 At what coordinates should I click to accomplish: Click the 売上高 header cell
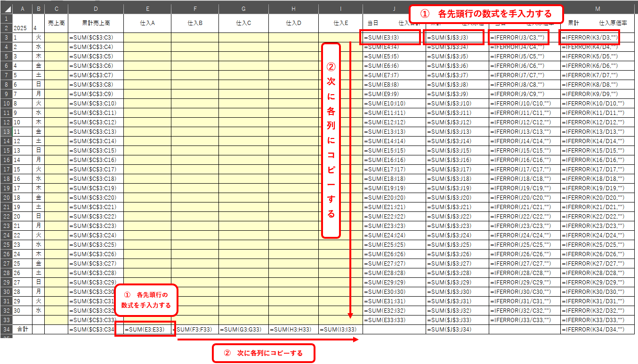click(57, 23)
